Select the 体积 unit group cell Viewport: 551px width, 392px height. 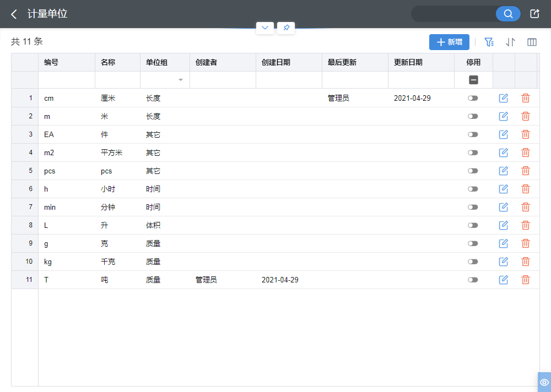165,225
